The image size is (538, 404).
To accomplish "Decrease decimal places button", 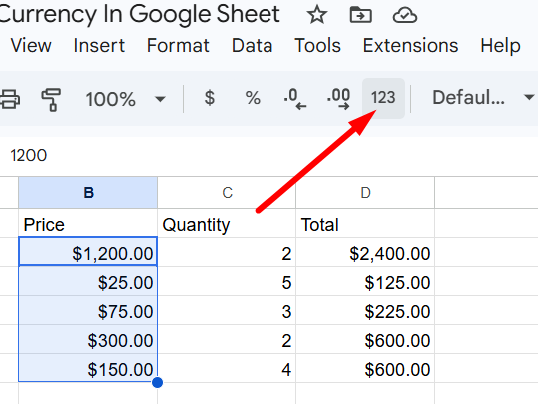I will 295,99.
